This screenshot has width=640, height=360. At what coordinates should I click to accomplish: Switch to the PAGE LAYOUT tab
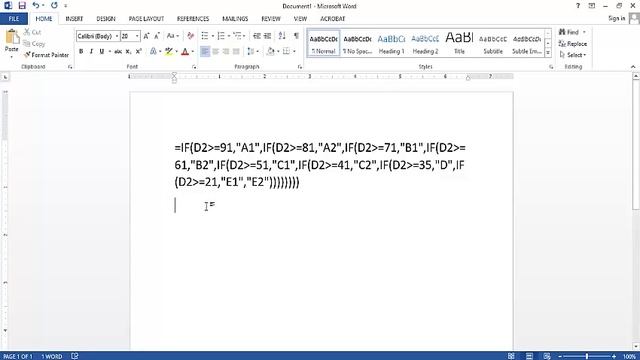(x=146, y=19)
